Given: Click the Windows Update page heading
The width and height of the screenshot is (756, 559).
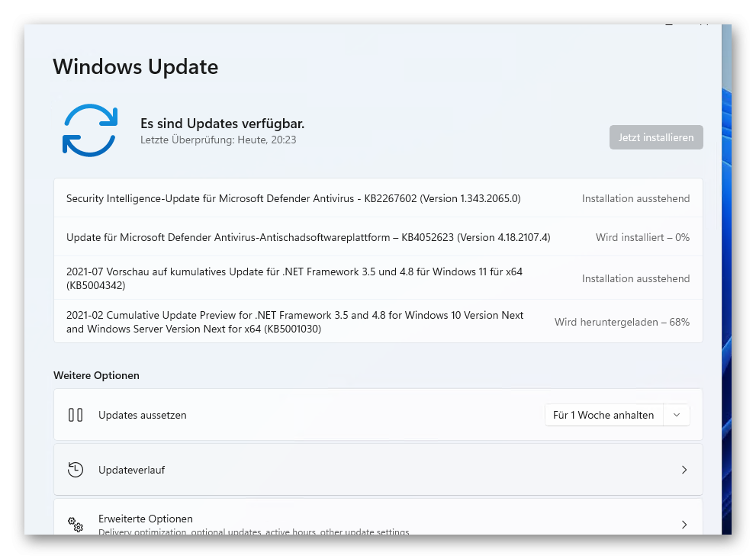Looking at the screenshot, I should tap(136, 66).
